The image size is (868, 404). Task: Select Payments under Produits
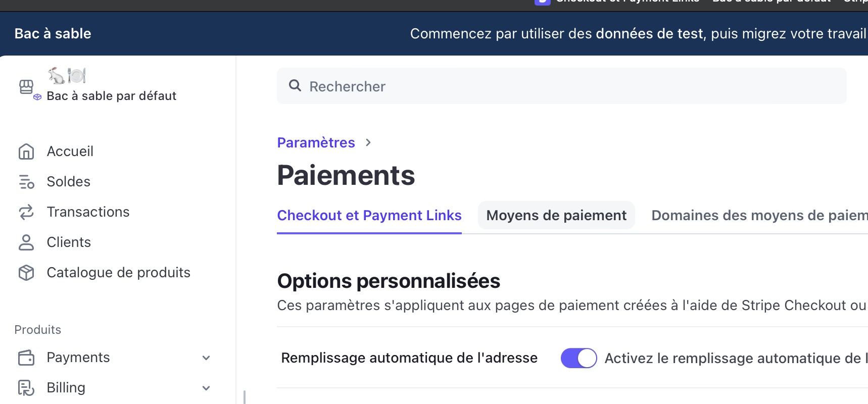(x=78, y=358)
